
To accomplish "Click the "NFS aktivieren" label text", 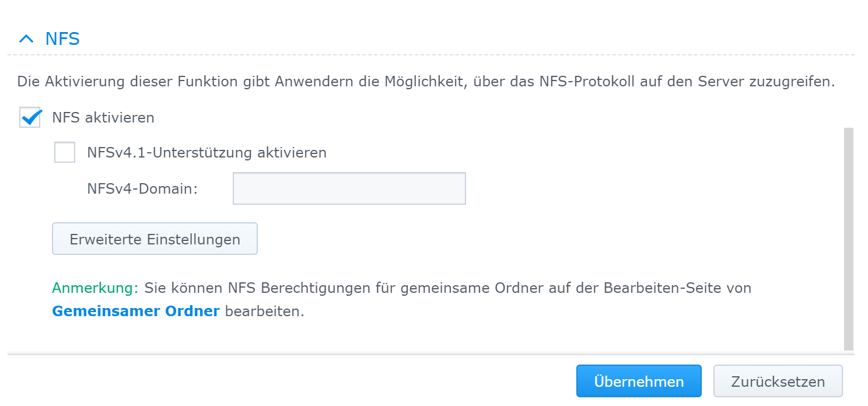I will pos(103,117).
